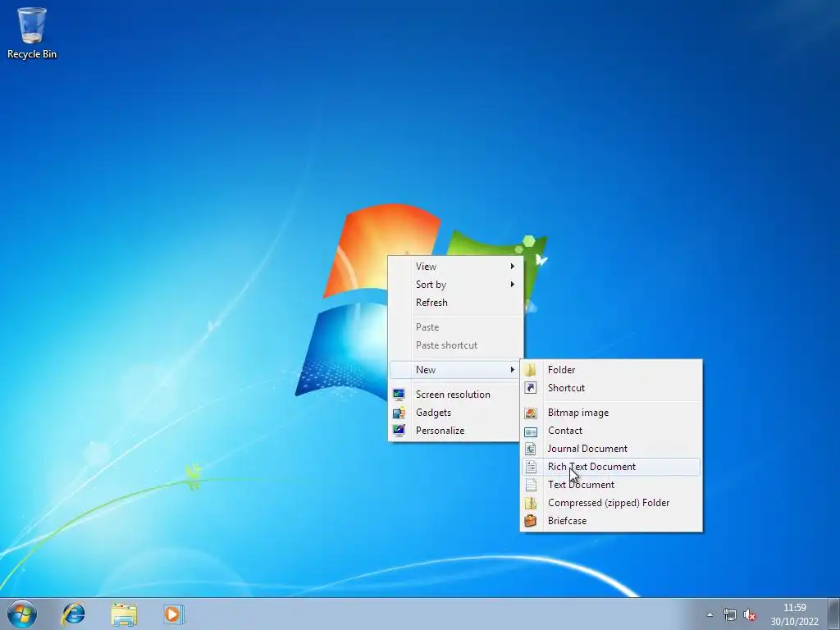Click the Journal Document icon
The height and width of the screenshot is (630, 840).
[x=531, y=449]
